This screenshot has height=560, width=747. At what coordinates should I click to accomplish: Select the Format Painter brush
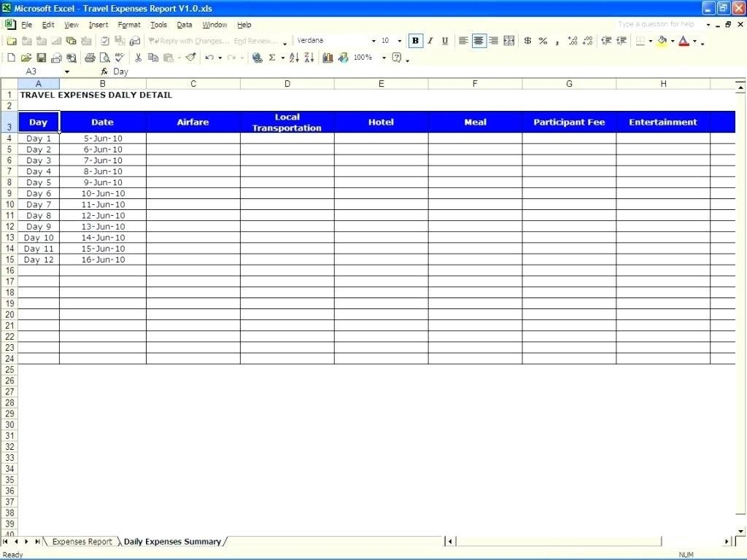coord(190,58)
